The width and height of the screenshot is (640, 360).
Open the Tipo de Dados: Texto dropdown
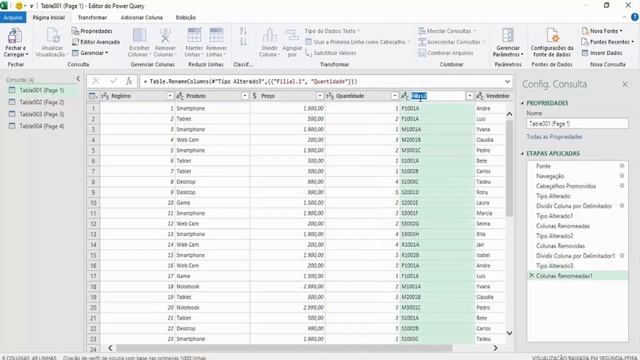click(x=332, y=31)
